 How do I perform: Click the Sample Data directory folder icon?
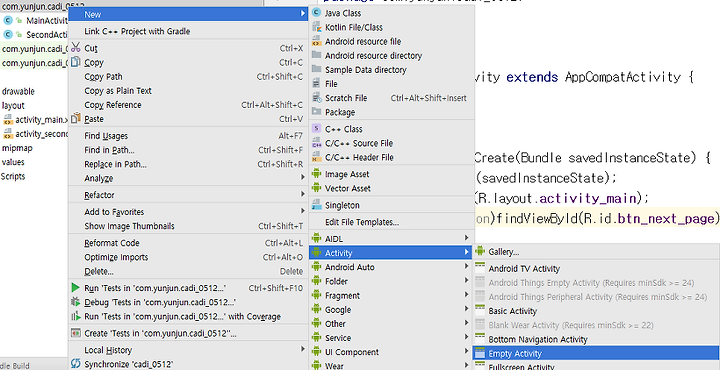coord(316,70)
